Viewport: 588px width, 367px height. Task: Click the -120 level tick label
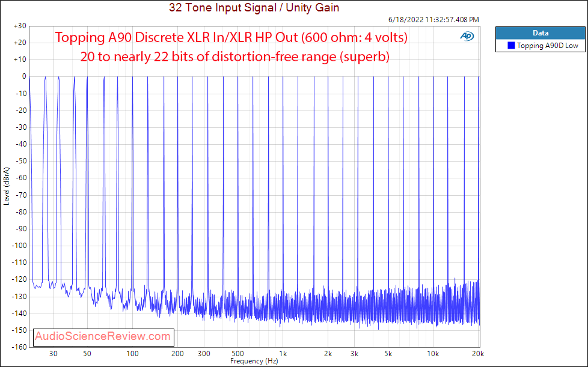click(19, 279)
